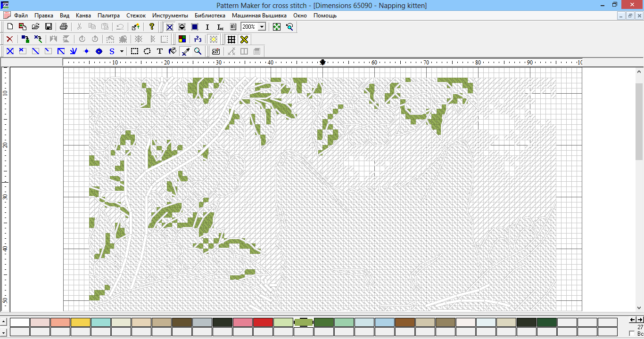Open the Библиотека menu
This screenshot has width=644, height=339.
(210, 16)
